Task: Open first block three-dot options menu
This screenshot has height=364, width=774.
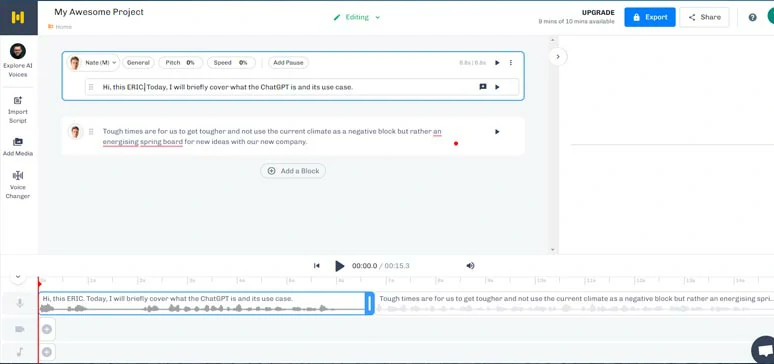Action: [511, 63]
